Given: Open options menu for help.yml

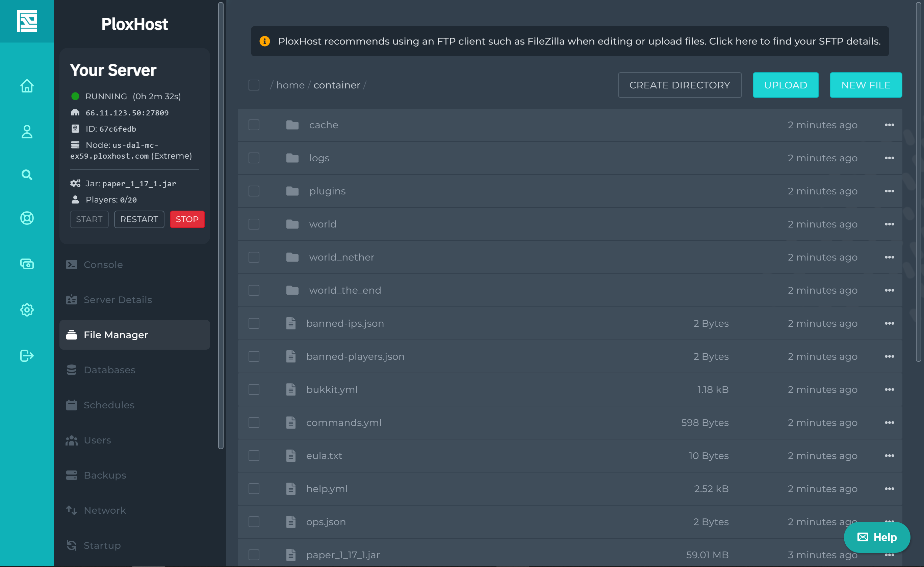Looking at the screenshot, I should (x=889, y=489).
